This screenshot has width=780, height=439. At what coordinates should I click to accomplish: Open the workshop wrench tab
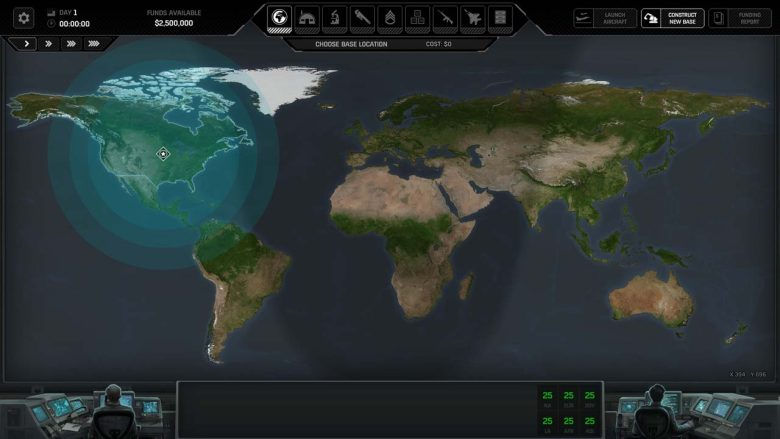click(362, 18)
